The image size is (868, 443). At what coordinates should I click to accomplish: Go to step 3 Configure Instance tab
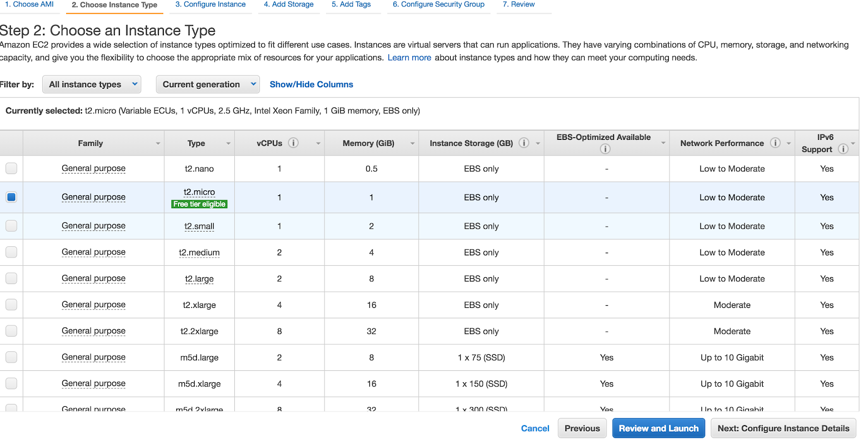click(210, 4)
